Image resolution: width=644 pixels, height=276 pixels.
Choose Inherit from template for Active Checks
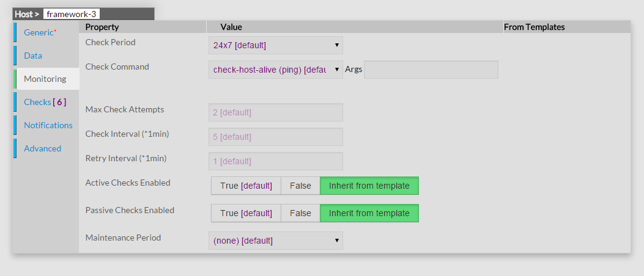pos(369,186)
